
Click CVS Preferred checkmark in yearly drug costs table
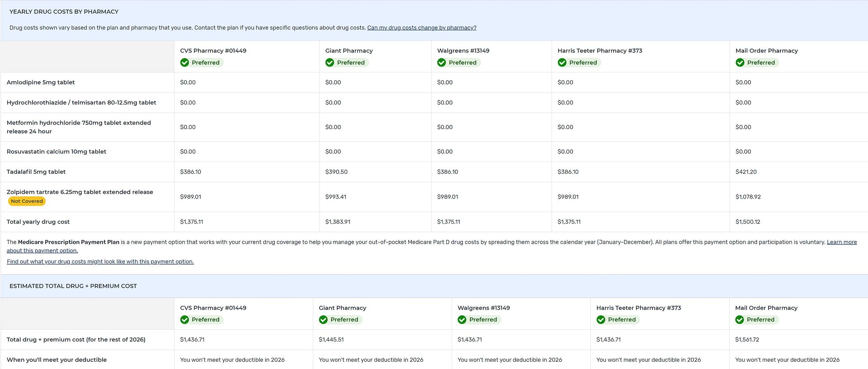184,63
